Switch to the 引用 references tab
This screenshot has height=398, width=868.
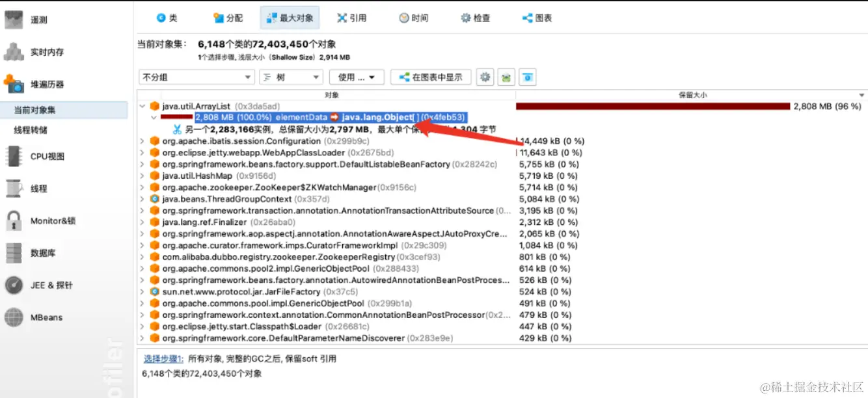coord(351,18)
